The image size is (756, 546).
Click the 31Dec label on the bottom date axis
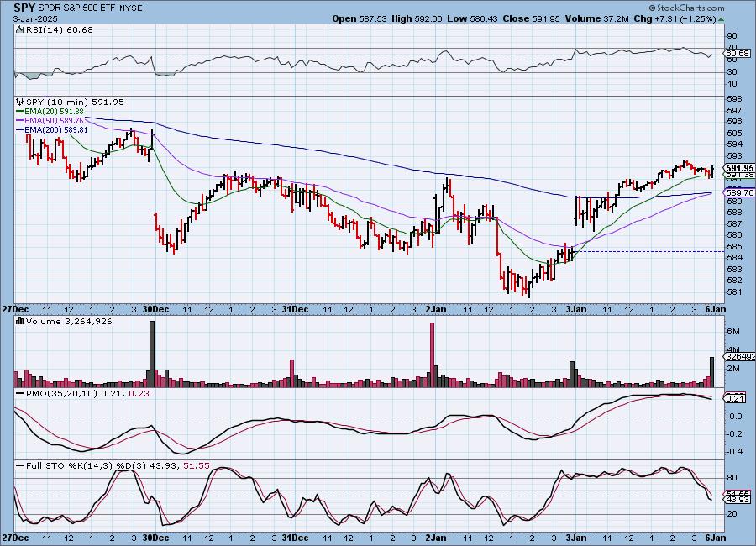click(295, 538)
